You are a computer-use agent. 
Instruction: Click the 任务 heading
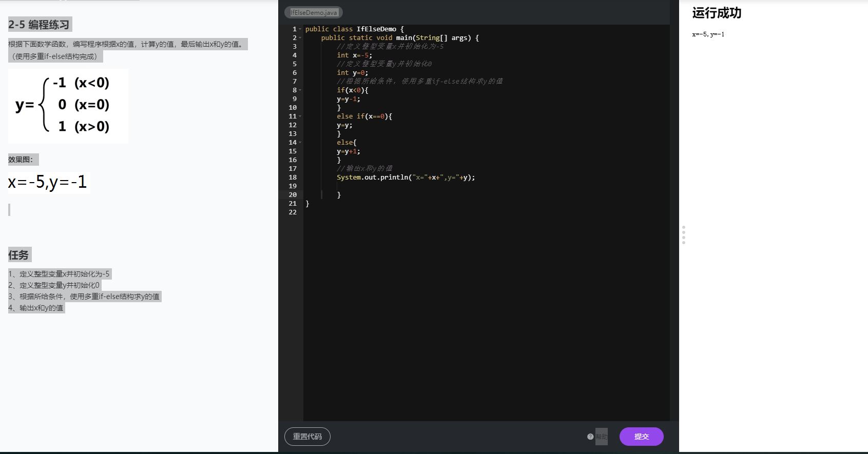[18, 255]
